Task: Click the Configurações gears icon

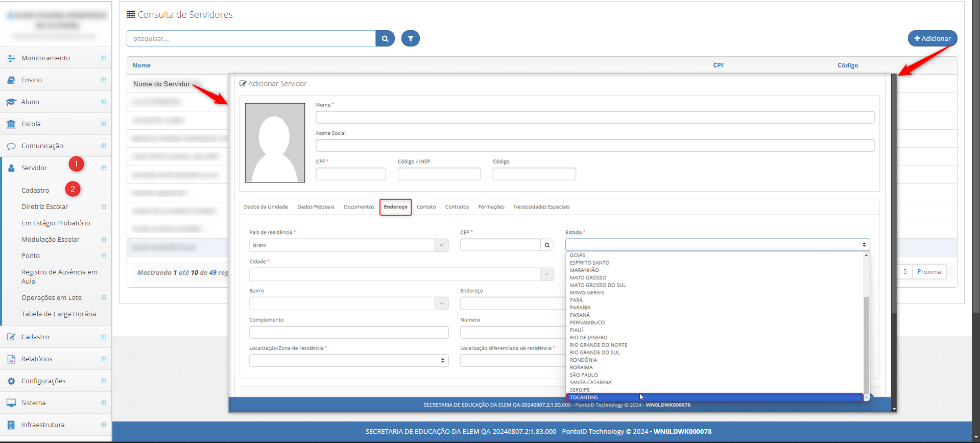Action: coord(11,381)
